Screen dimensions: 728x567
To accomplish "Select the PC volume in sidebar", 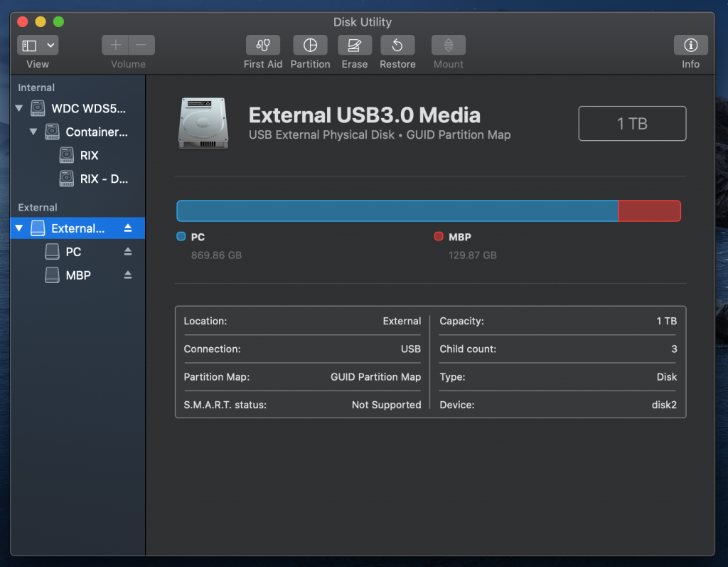I will pos(73,252).
